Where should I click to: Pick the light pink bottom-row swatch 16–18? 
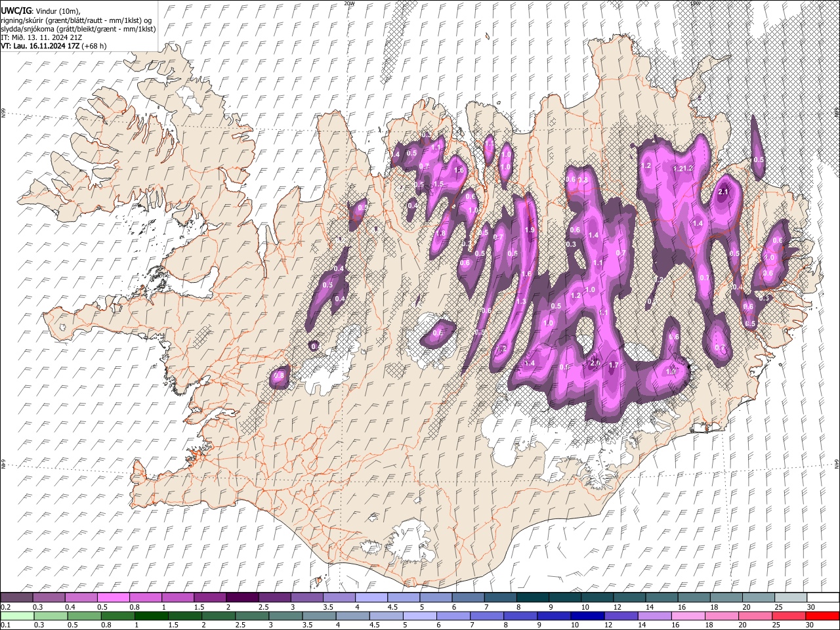tap(687, 616)
